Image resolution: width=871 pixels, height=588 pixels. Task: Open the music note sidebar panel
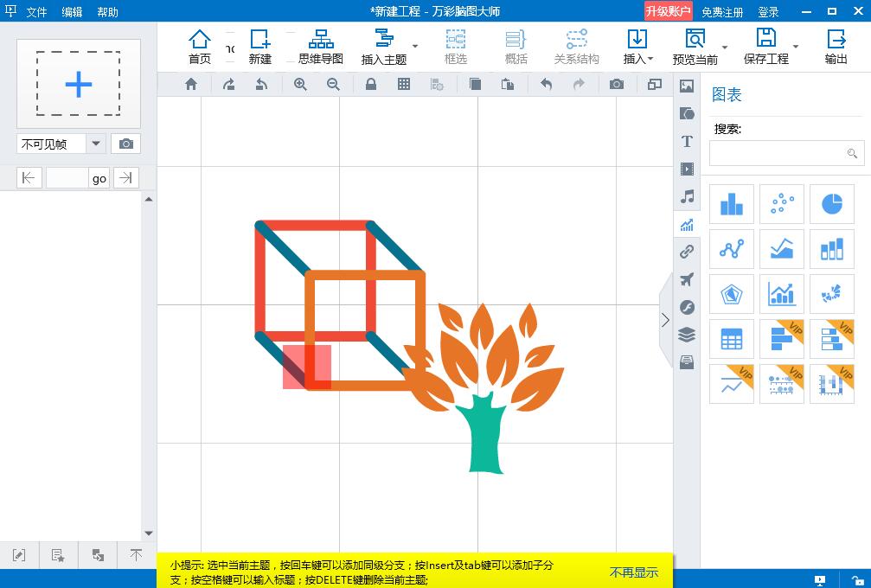coord(687,196)
